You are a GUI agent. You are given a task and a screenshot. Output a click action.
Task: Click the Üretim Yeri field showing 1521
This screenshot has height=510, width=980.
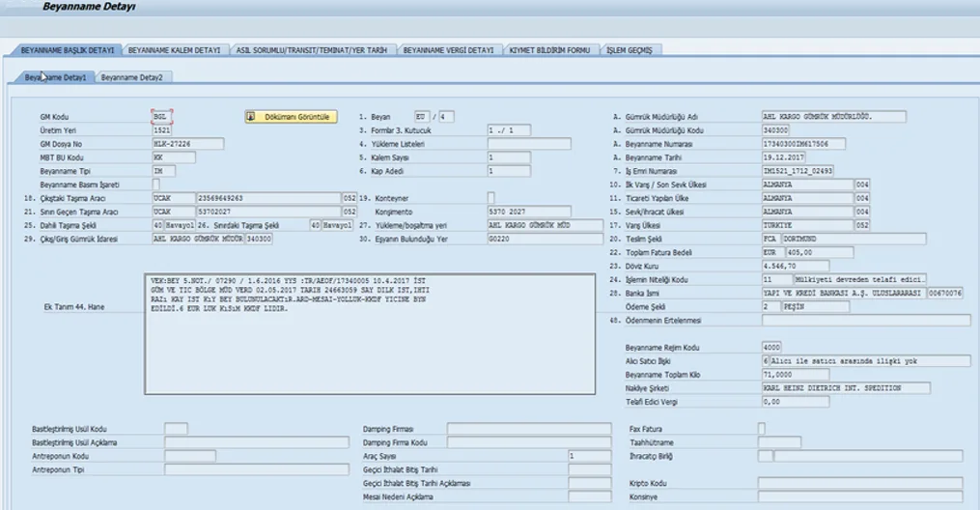[x=162, y=130]
